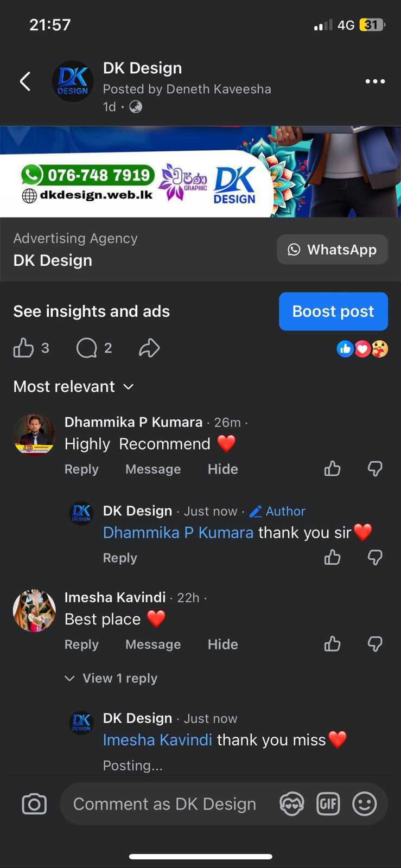Like Dhammika P Kumara's comment
The height and width of the screenshot is (868, 401).
[333, 469]
